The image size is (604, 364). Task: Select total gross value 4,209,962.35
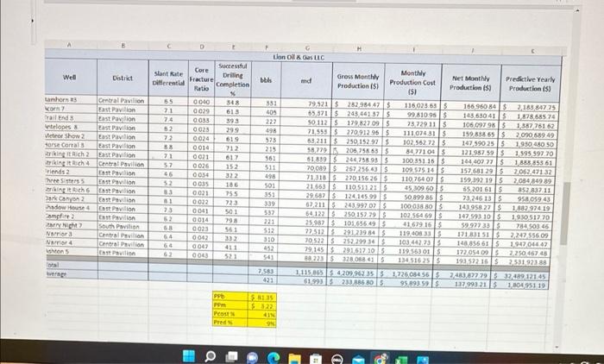coord(353,273)
